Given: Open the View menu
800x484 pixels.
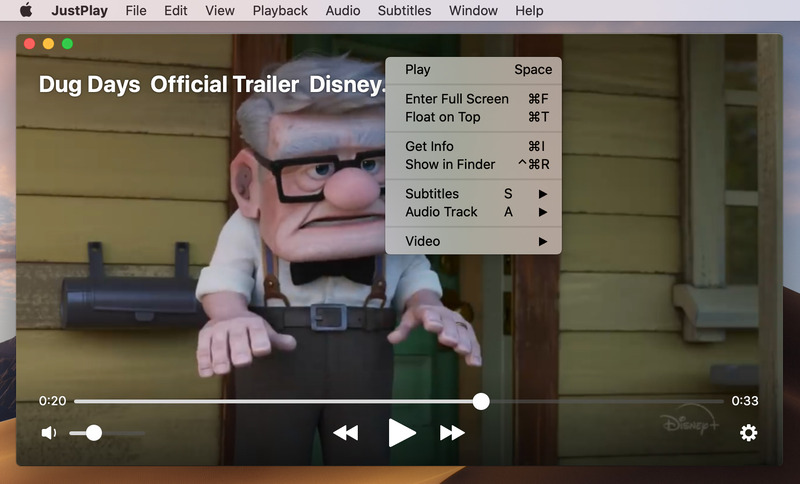Looking at the screenshot, I should pyautogui.click(x=220, y=10).
